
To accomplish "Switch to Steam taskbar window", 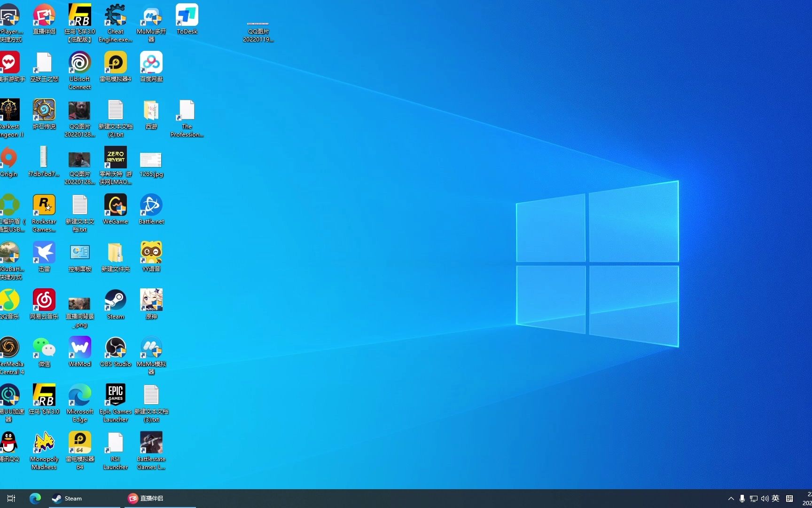I will click(x=85, y=499).
